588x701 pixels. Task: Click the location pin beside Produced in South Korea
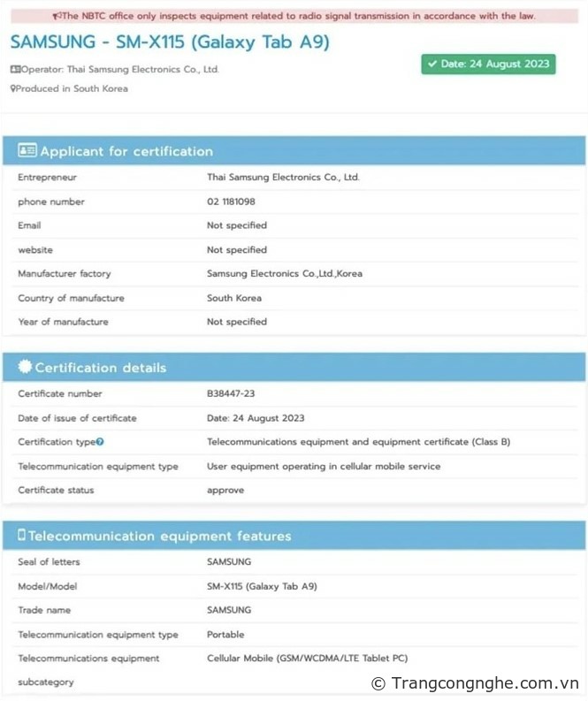(x=13, y=88)
